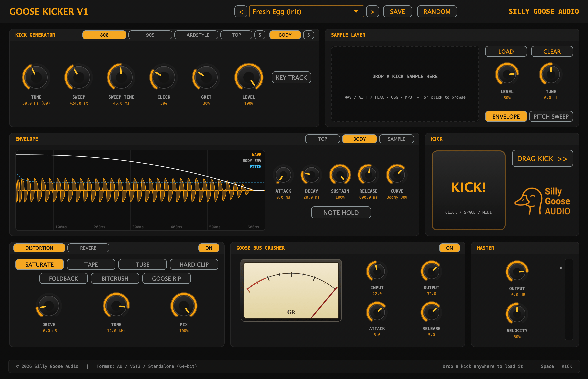The image size is (588, 379).
Task: Click the bus crusher ATTACK knob
Action: (377, 312)
